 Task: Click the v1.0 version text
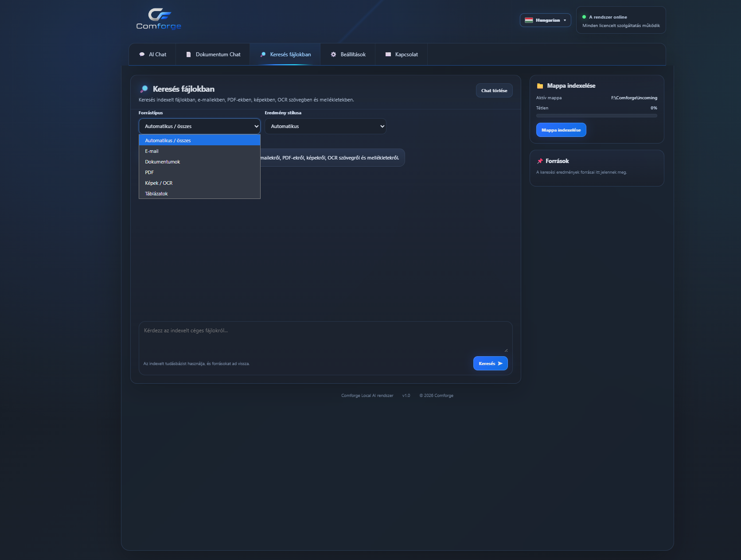coord(406,396)
